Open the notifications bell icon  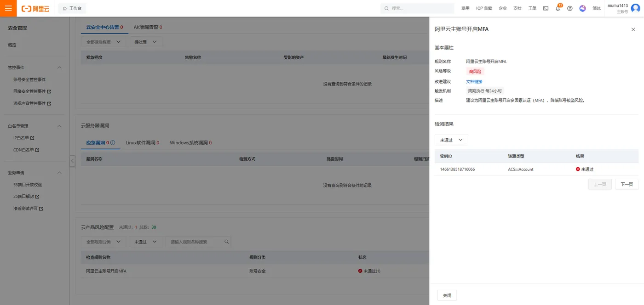tap(558, 8)
